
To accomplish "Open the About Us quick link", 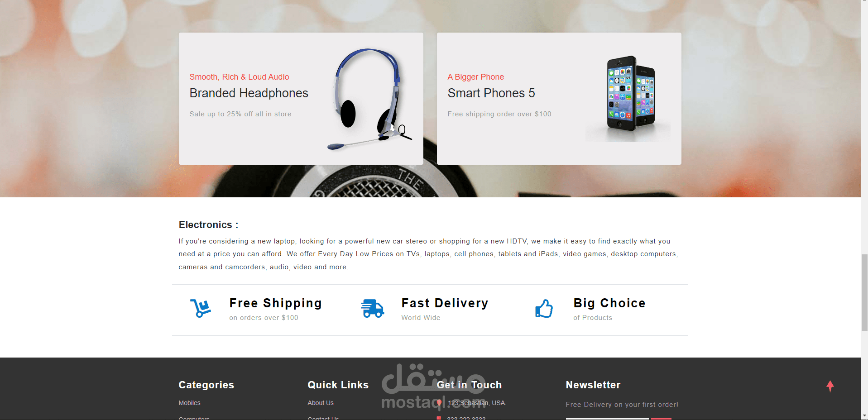I will [x=321, y=403].
